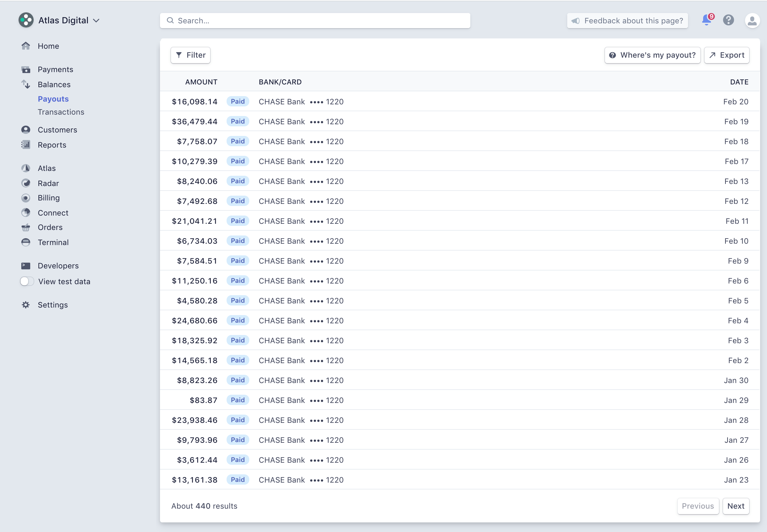Go to Home in the sidebar
Image resolution: width=767 pixels, height=532 pixels.
coord(48,46)
